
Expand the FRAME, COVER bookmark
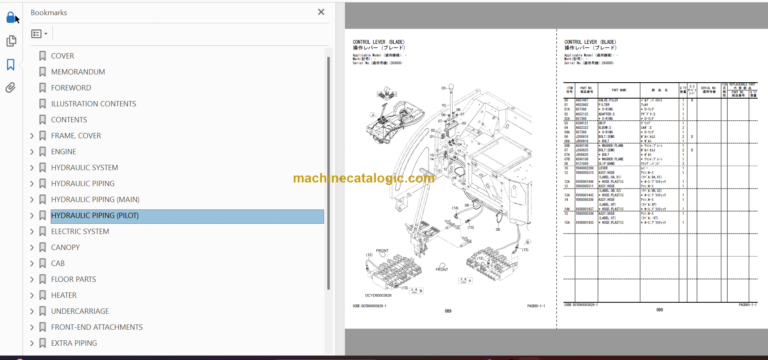tap(32, 136)
